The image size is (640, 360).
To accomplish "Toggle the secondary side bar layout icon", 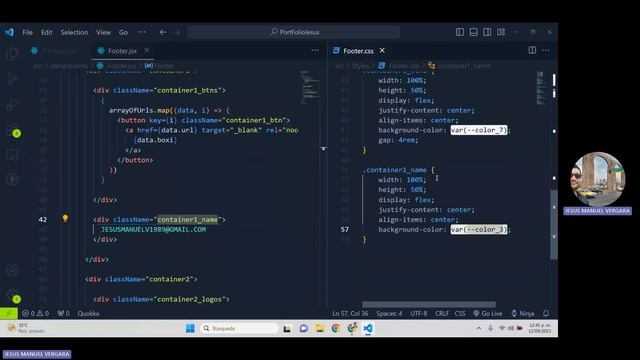I will tap(487, 32).
